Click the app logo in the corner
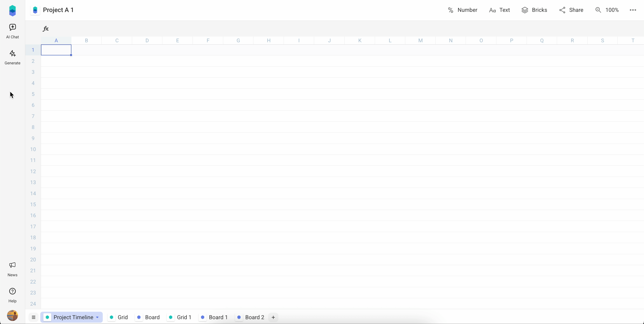 click(12, 10)
